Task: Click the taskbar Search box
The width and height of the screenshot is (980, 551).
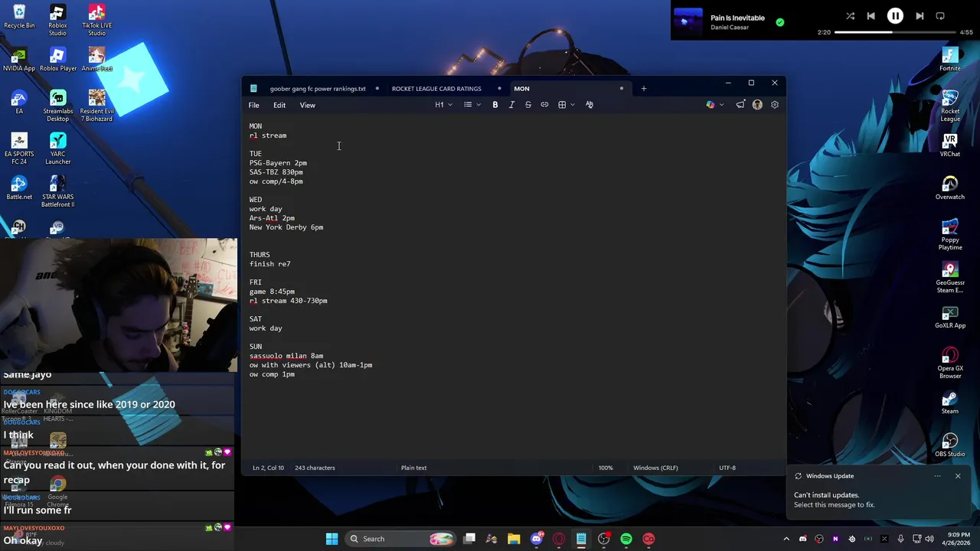Action: 400,539
